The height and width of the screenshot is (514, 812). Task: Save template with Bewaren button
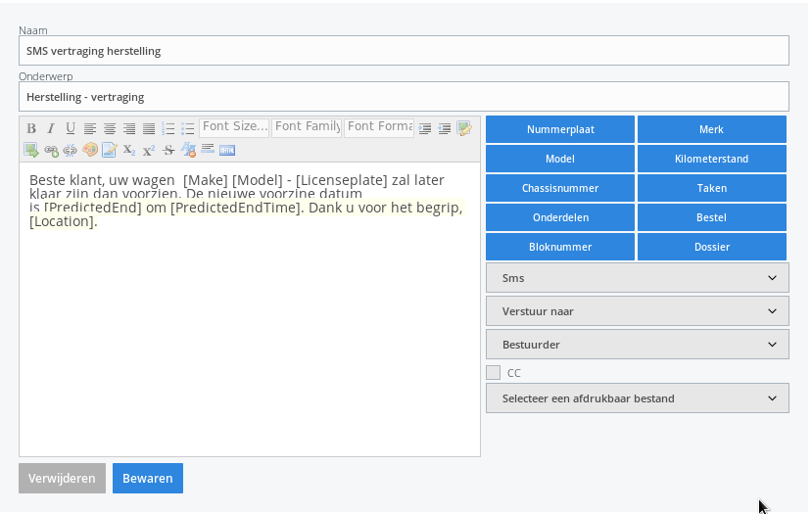tap(148, 479)
